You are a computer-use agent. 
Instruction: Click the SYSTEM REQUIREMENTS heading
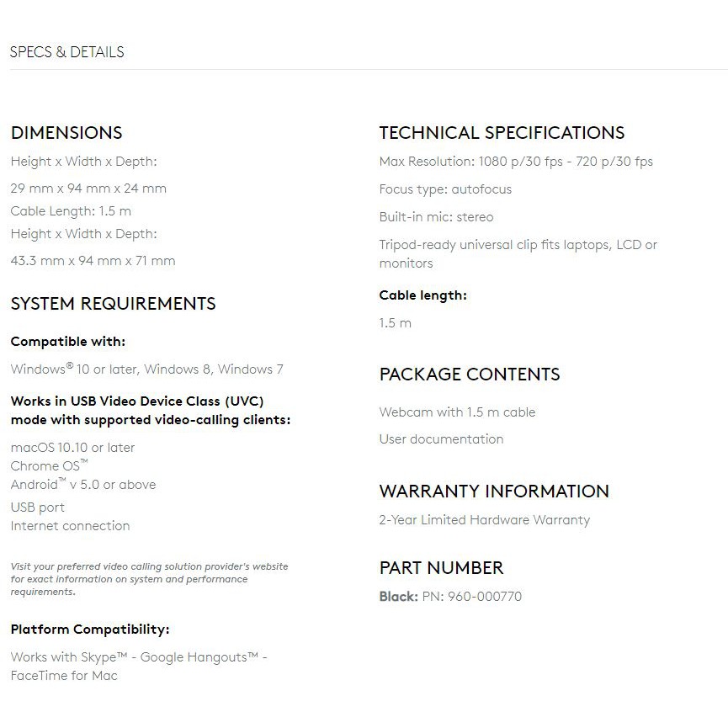tap(113, 304)
